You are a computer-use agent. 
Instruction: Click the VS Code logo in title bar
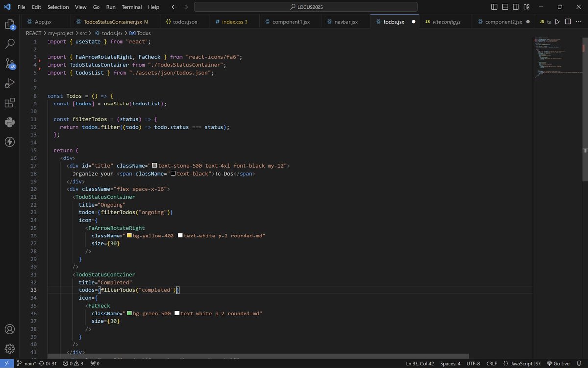coord(7,7)
